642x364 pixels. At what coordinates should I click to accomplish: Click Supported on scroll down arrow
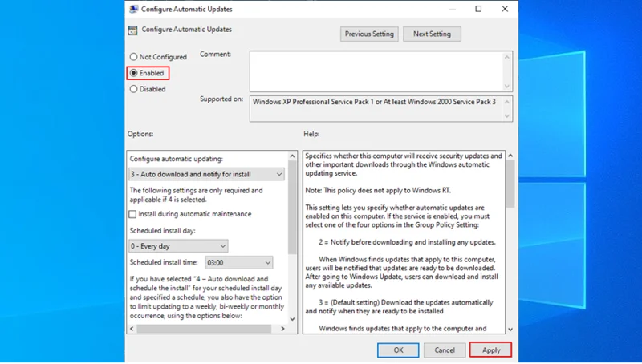[x=507, y=116]
